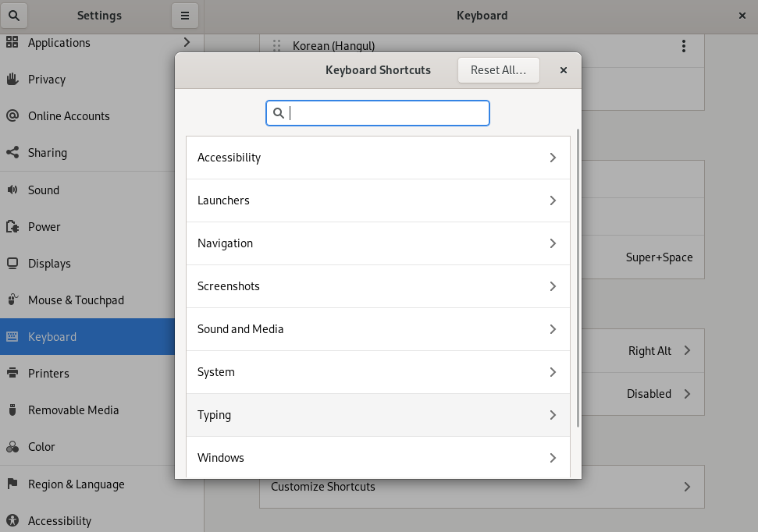Open the Typing shortcuts row

(x=378, y=415)
